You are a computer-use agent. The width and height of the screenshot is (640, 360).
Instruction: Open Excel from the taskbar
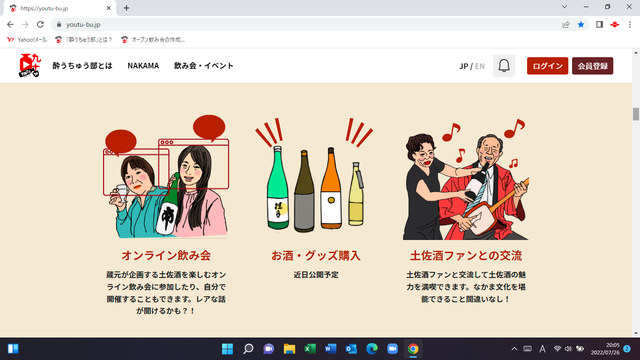(310, 349)
